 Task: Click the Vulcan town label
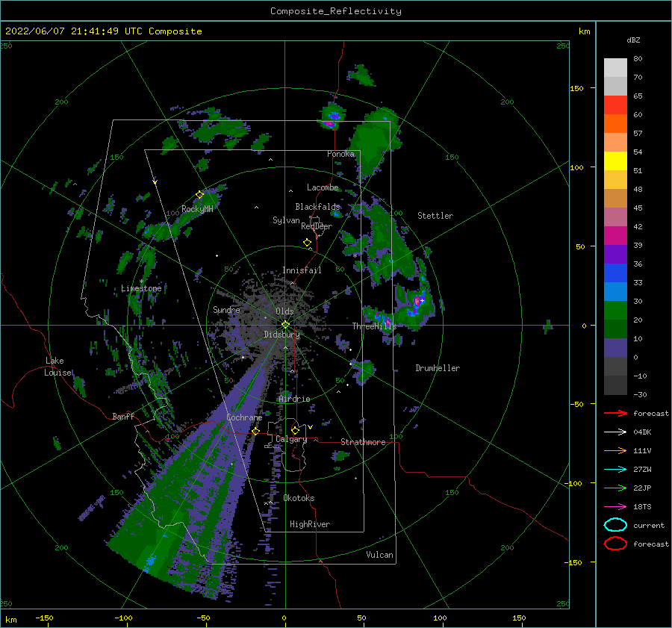pos(380,555)
